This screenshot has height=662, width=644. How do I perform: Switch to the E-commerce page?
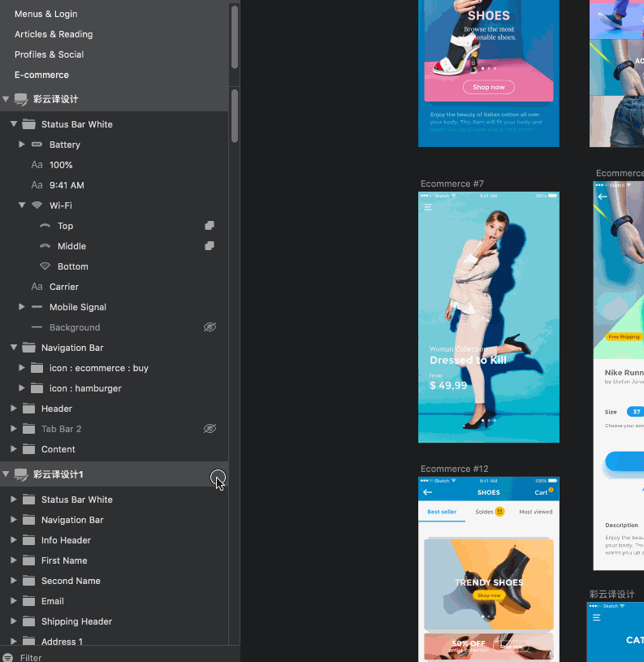41,75
